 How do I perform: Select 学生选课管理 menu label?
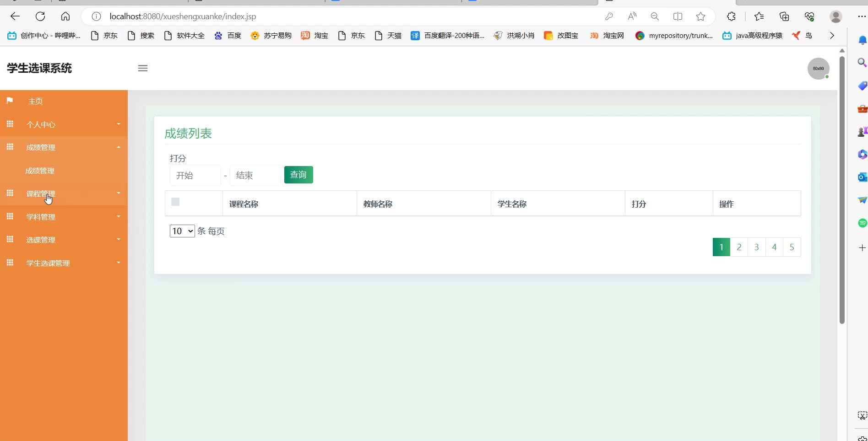[x=48, y=264]
